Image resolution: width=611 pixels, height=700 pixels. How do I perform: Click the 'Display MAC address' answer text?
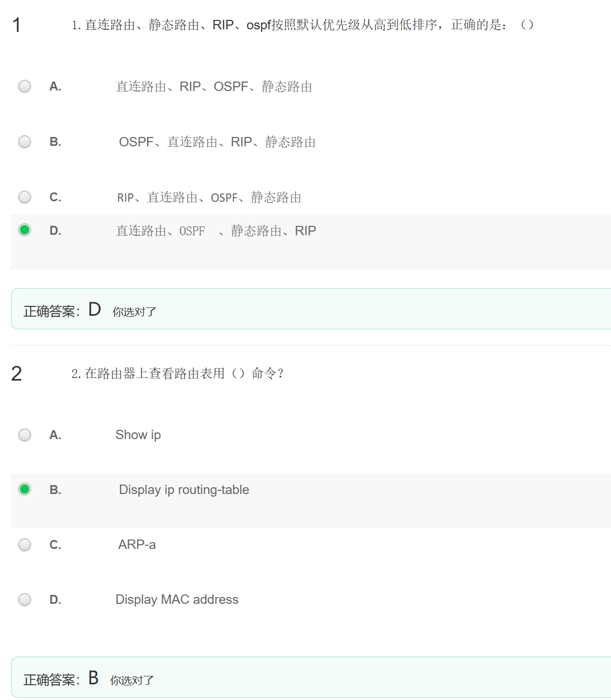[x=177, y=600]
